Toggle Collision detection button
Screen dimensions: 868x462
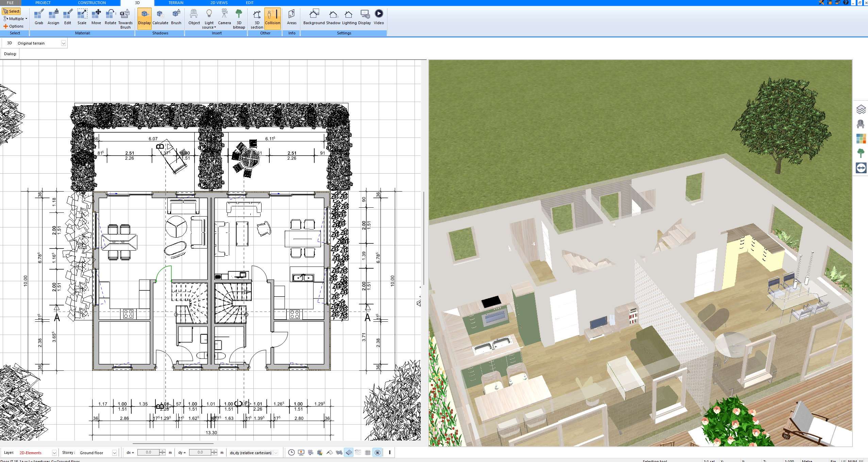pyautogui.click(x=272, y=19)
